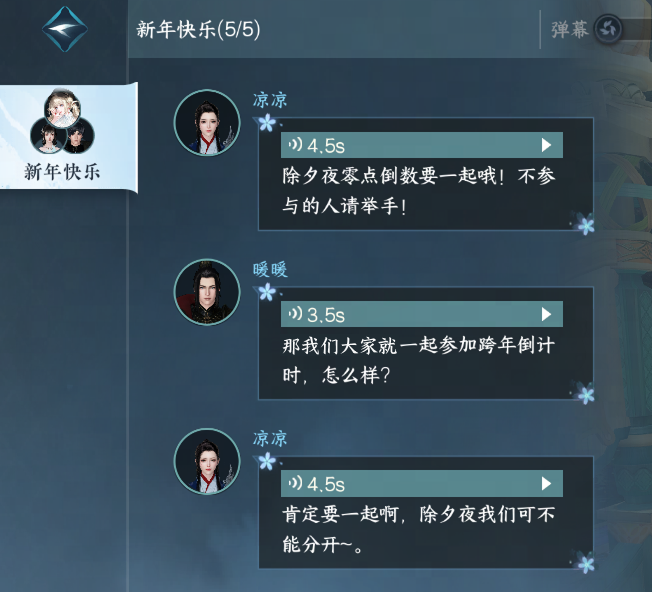Open 暖暖's avatar portrait
Viewport: 652px width, 592px height.
click(207, 292)
